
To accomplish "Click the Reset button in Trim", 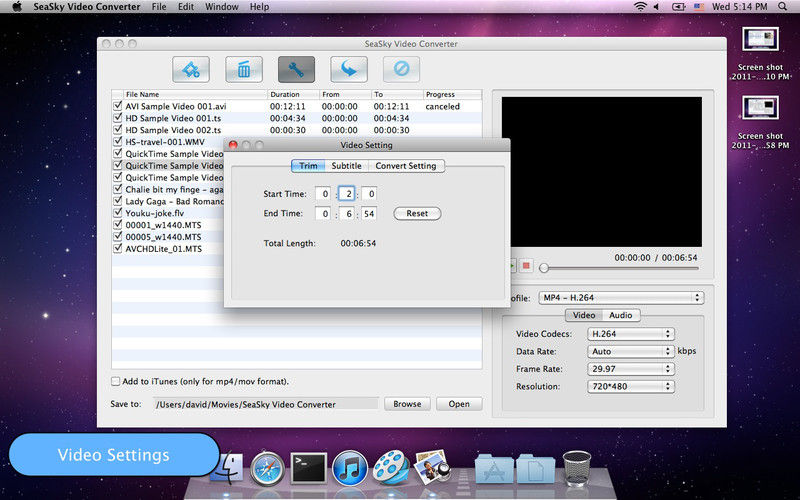I will pyautogui.click(x=417, y=214).
